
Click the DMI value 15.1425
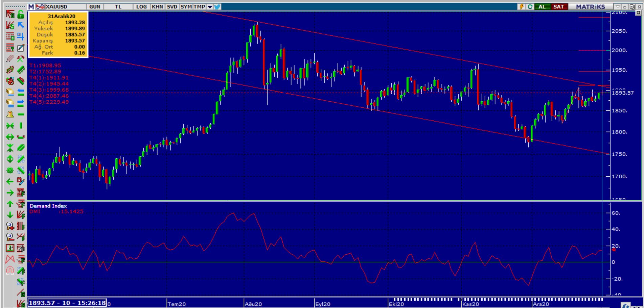71,212
